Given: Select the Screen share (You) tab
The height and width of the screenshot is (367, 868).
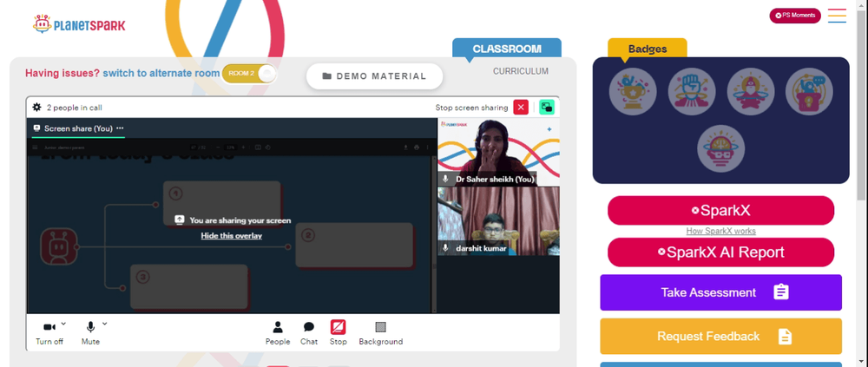Looking at the screenshot, I should point(78,128).
